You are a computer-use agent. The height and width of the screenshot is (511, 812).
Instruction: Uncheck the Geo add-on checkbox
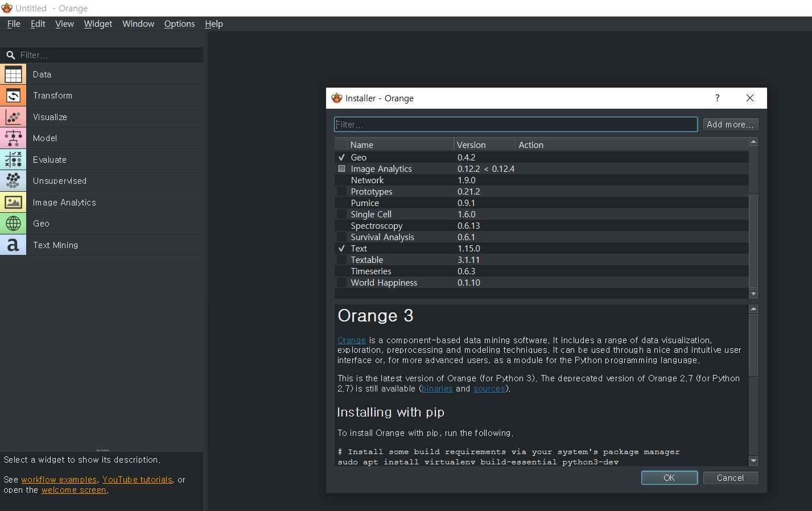coord(341,158)
